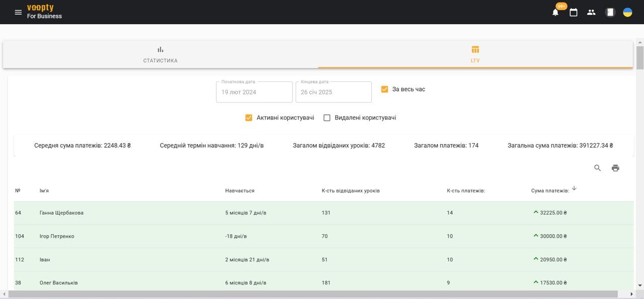Click the document icon next to the flag
This screenshot has width=644, height=299.
[609, 12]
